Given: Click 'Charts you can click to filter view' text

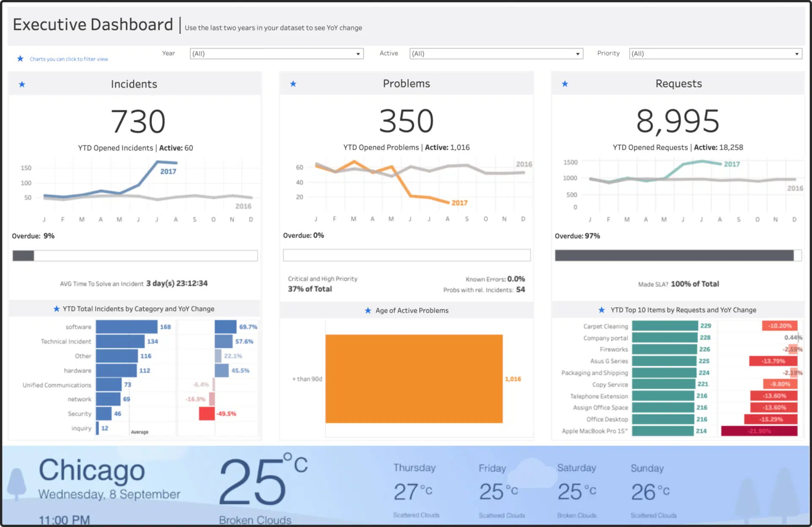Looking at the screenshot, I should point(69,59).
